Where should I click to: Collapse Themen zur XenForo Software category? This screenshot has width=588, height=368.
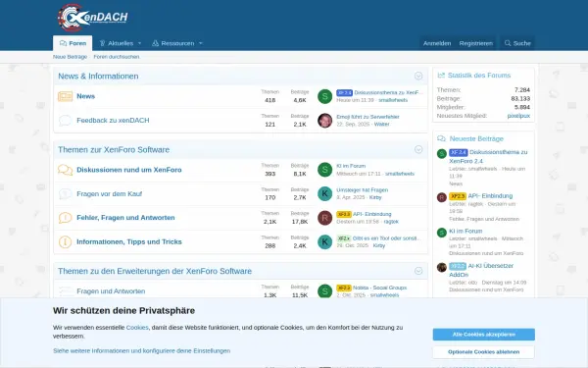[418, 149]
